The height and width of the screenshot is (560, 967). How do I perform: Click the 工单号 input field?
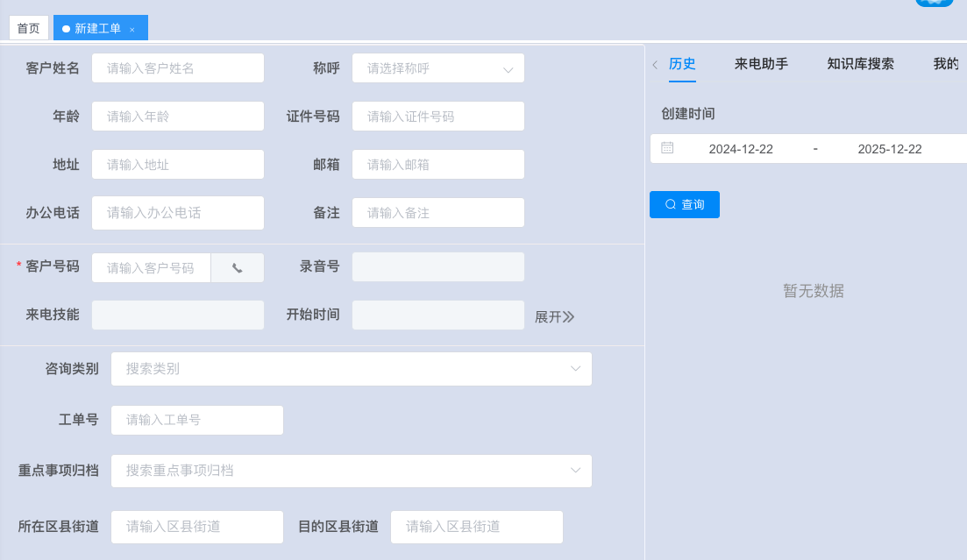[x=196, y=420]
